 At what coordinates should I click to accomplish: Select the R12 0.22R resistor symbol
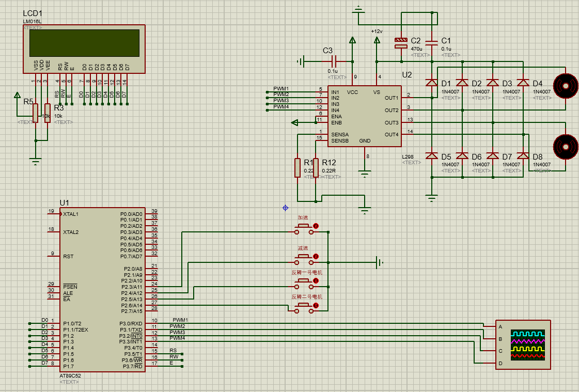click(316, 167)
